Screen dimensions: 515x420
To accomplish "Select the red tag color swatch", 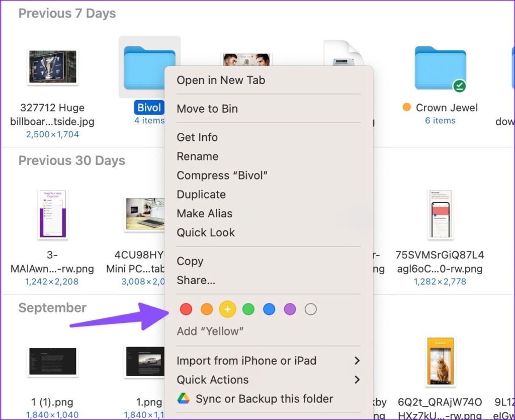I will [x=186, y=309].
